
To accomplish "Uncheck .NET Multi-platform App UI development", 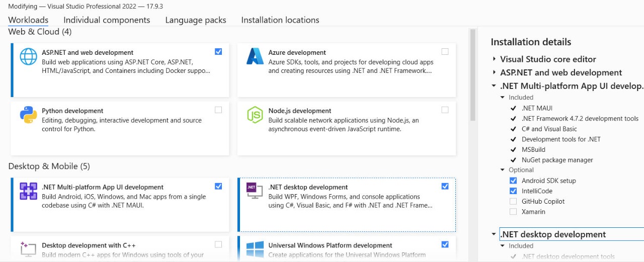I will [x=218, y=186].
